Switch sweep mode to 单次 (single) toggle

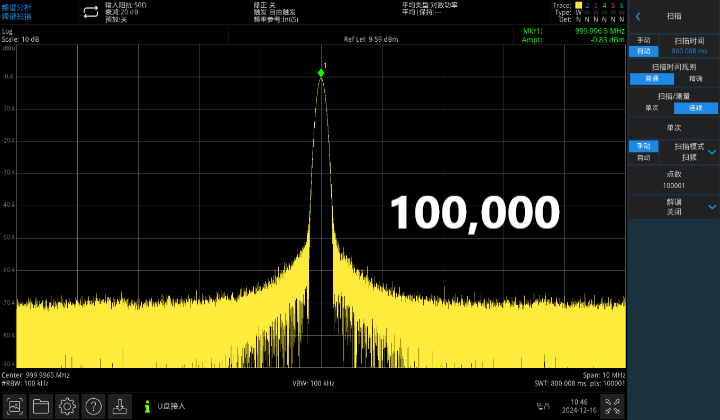[651, 107]
